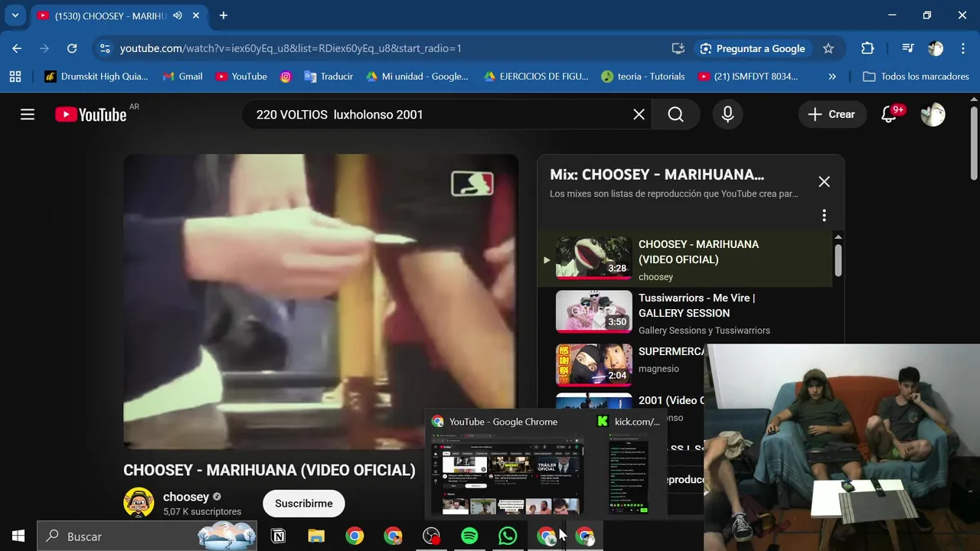Click the Mix panel scrollbar up arrow

(838, 237)
